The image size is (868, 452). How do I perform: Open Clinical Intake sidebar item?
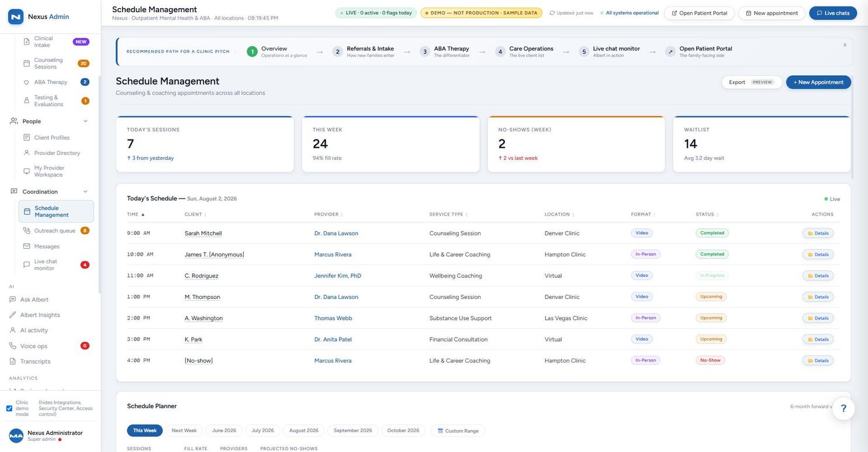click(56, 41)
